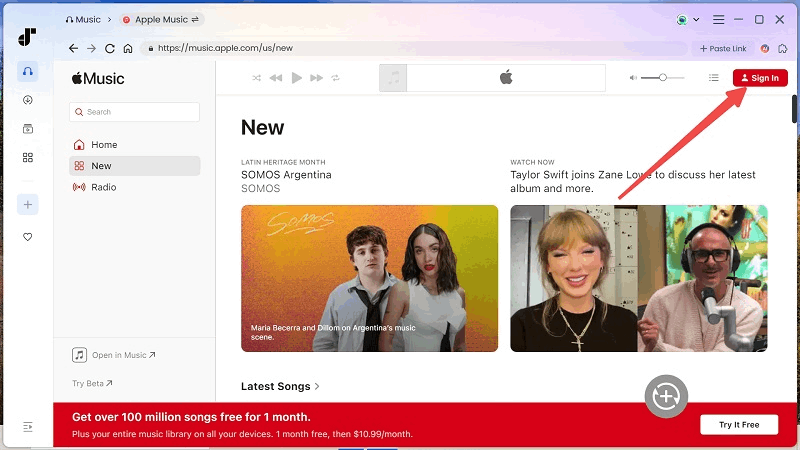Click the Try It Free button
The image size is (800, 450).
(739, 425)
